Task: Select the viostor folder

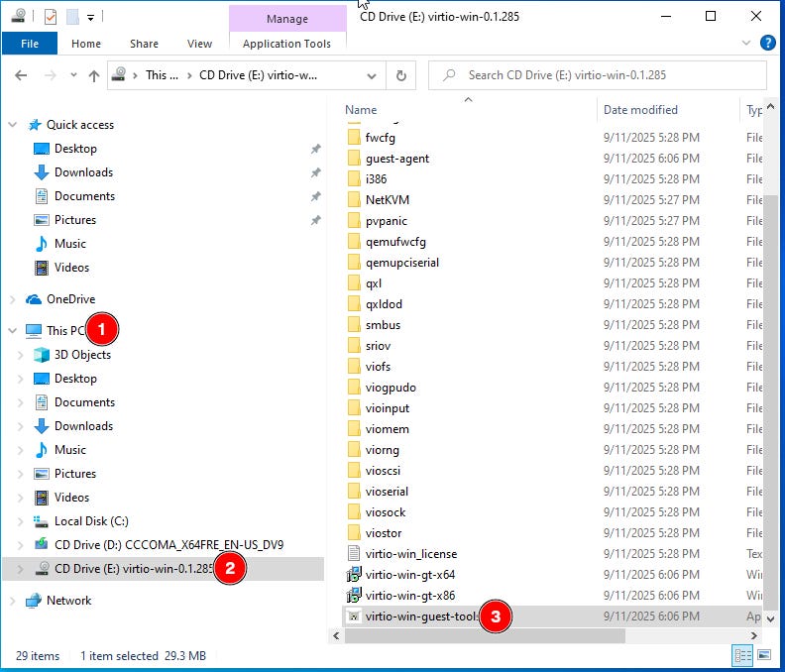Action: pos(383,533)
